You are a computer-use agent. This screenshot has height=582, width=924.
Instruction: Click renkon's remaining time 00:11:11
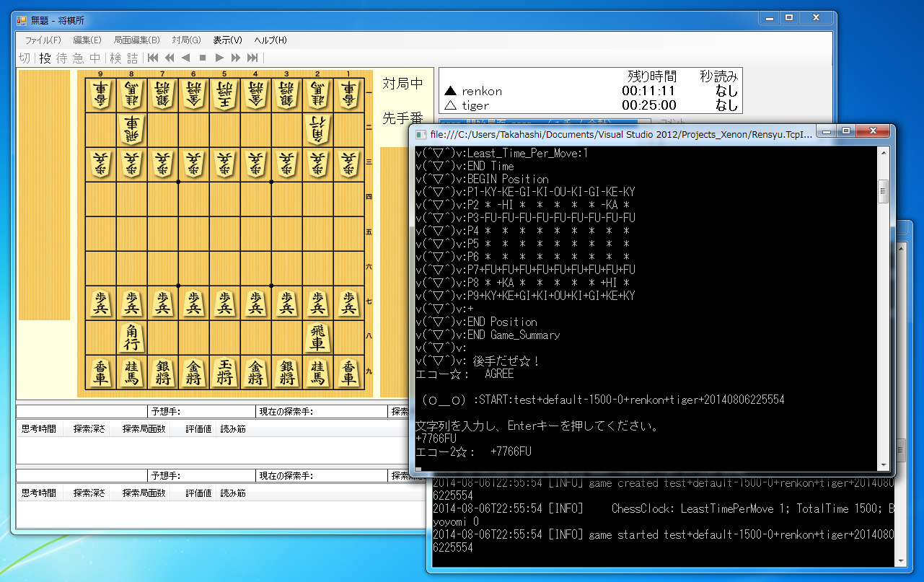tap(648, 91)
